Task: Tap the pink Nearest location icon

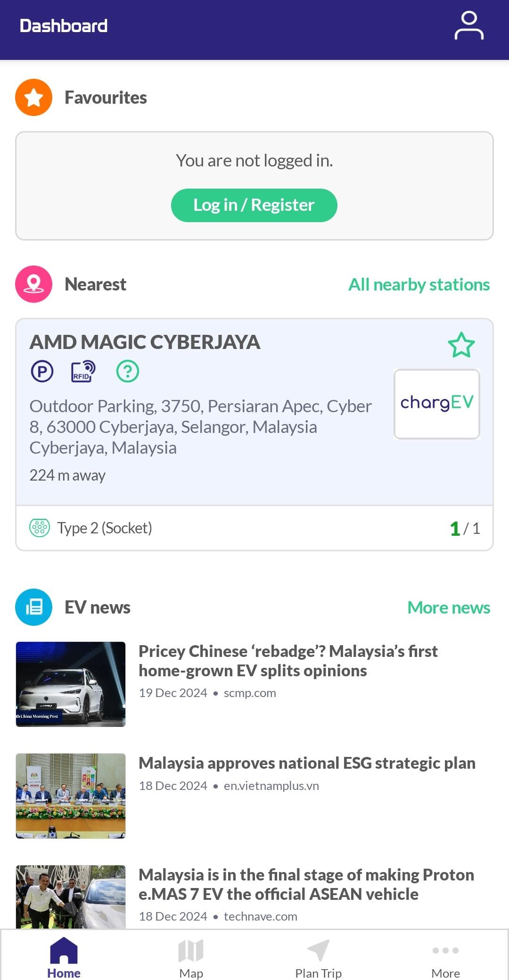Action: click(x=33, y=284)
